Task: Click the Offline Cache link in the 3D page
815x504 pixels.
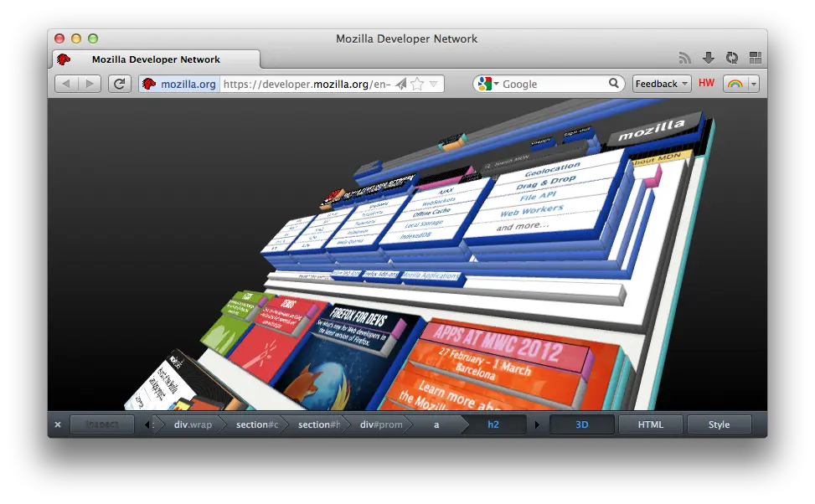Action: point(431,213)
